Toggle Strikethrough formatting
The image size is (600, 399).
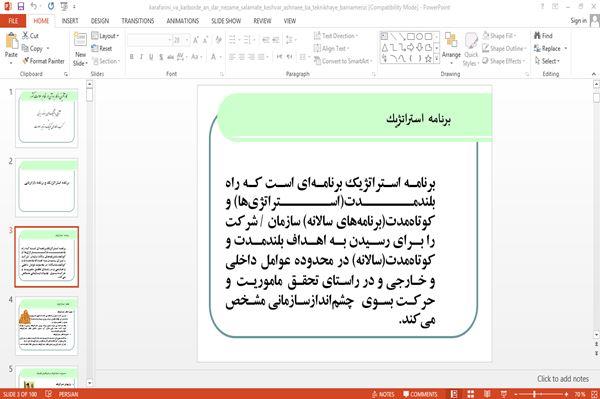[x=170, y=57]
